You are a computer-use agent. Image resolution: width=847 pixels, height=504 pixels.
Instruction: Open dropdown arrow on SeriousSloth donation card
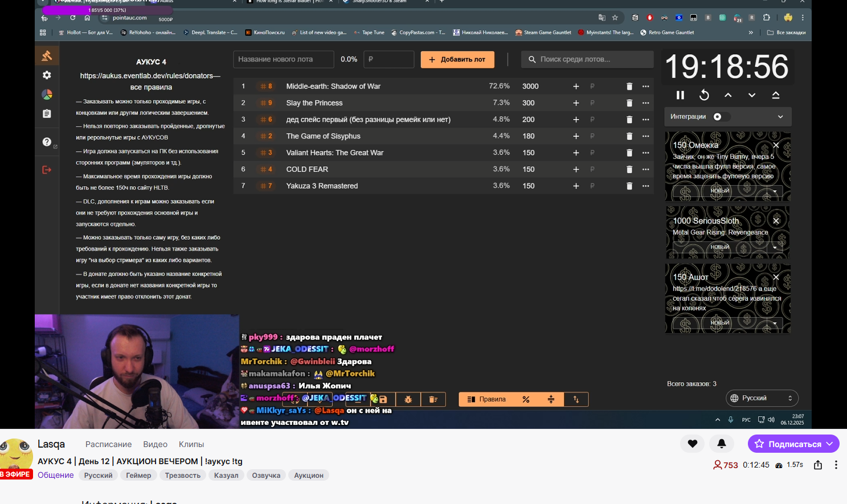tap(775, 248)
